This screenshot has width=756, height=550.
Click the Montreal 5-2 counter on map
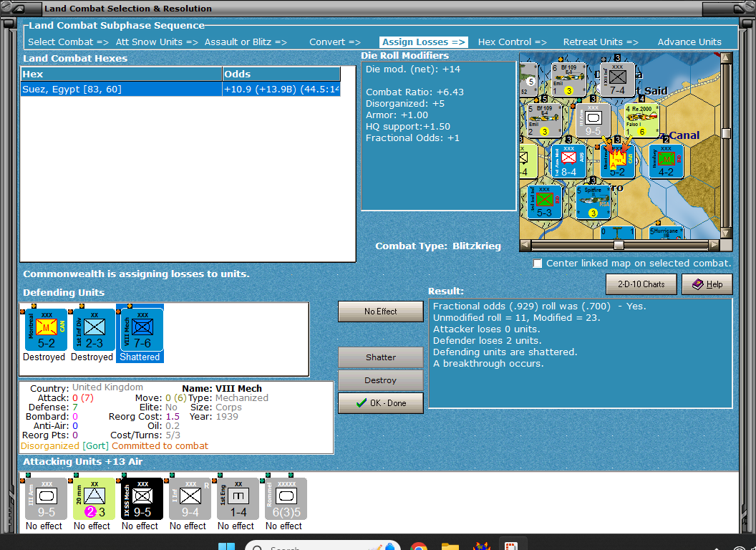[618, 161]
